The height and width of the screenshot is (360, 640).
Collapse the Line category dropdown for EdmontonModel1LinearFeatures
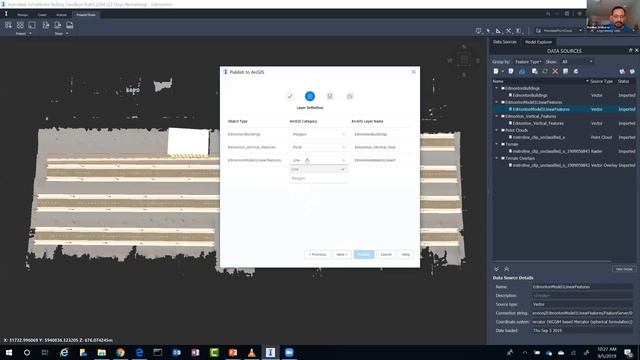pyautogui.click(x=318, y=160)
